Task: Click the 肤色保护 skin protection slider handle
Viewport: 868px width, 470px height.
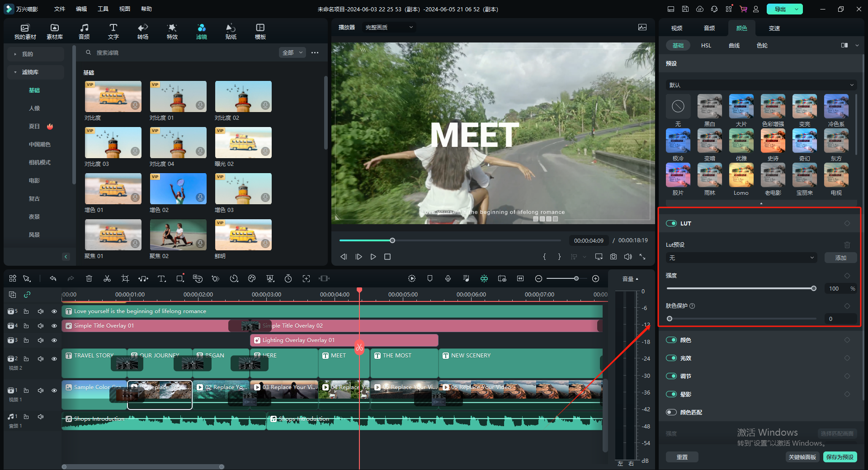Action: point(670,319)
